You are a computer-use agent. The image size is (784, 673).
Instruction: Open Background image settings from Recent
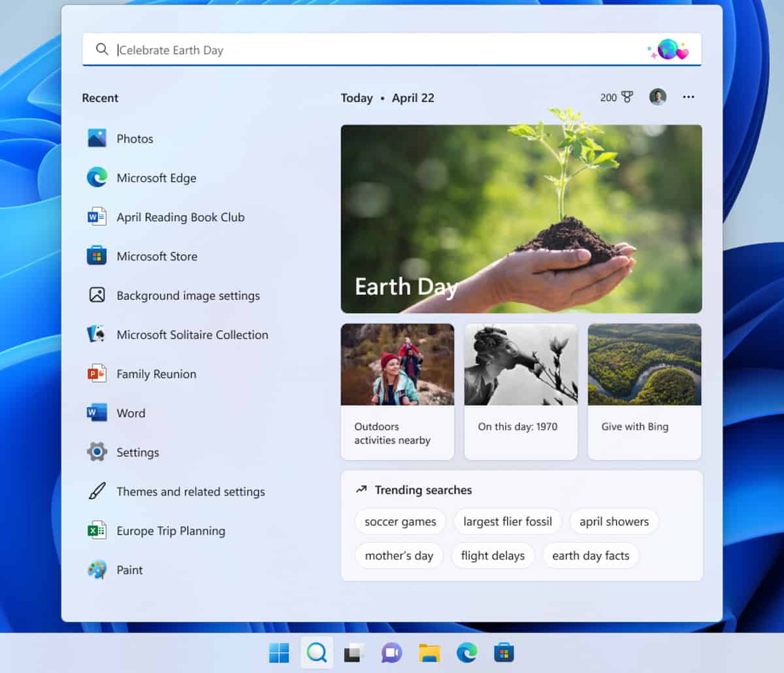tap(188, 295)
